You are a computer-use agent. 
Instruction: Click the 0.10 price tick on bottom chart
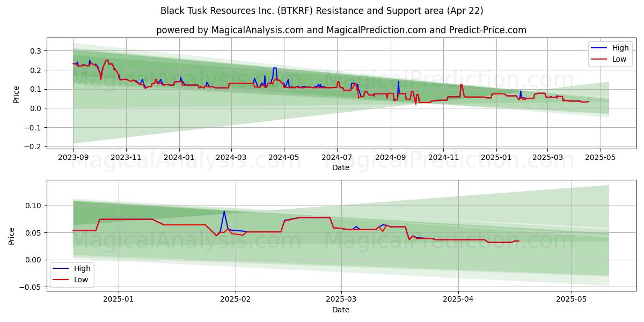point(34,206)
